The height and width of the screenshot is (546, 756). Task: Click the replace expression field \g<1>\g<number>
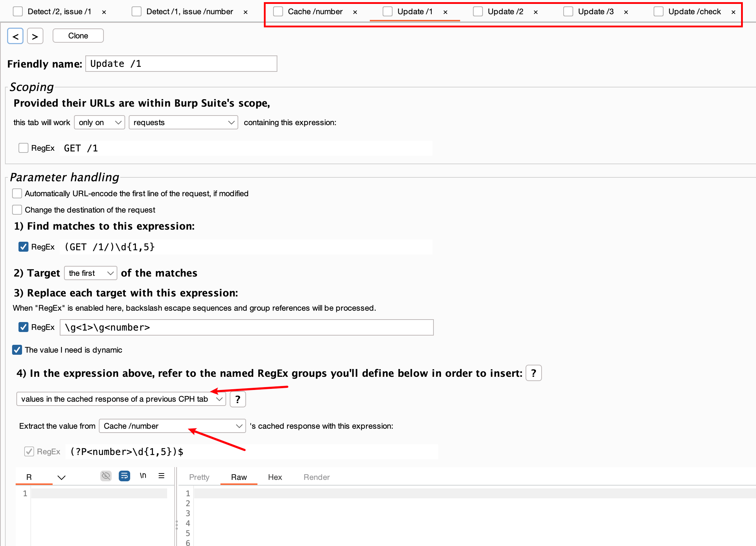click(246, 327)
